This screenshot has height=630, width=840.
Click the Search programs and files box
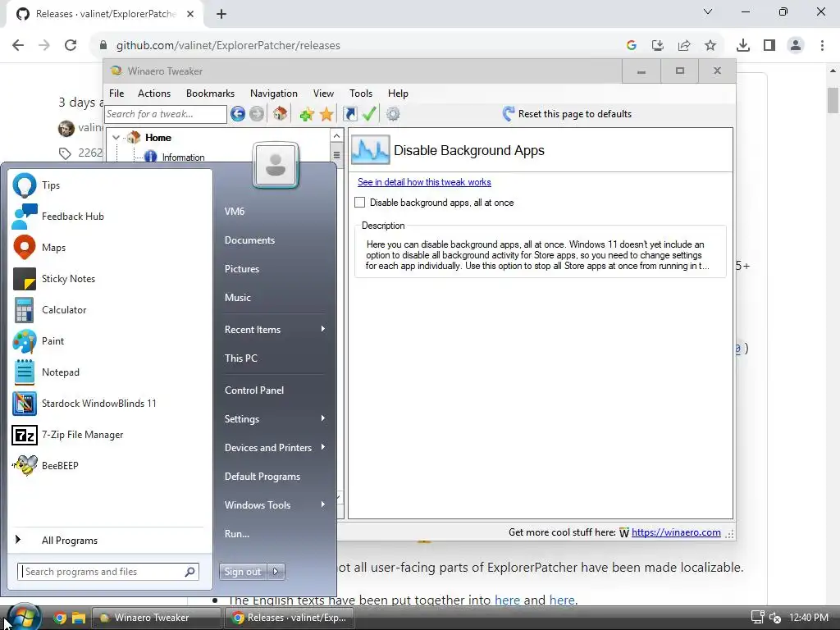[x=108, y=572]
